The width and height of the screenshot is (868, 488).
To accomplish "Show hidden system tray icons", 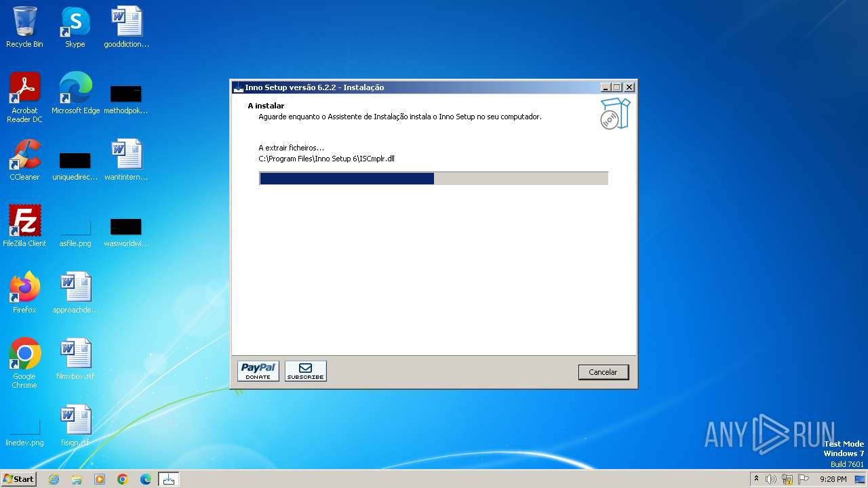I will click(x=756, y=479).
